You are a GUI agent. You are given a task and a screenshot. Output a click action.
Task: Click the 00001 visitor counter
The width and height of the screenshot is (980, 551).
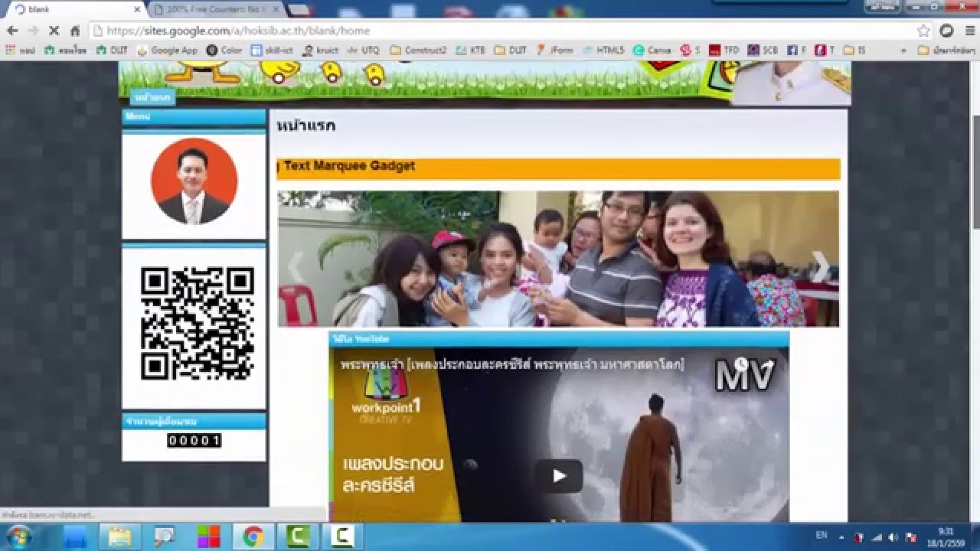click(194, 440)
